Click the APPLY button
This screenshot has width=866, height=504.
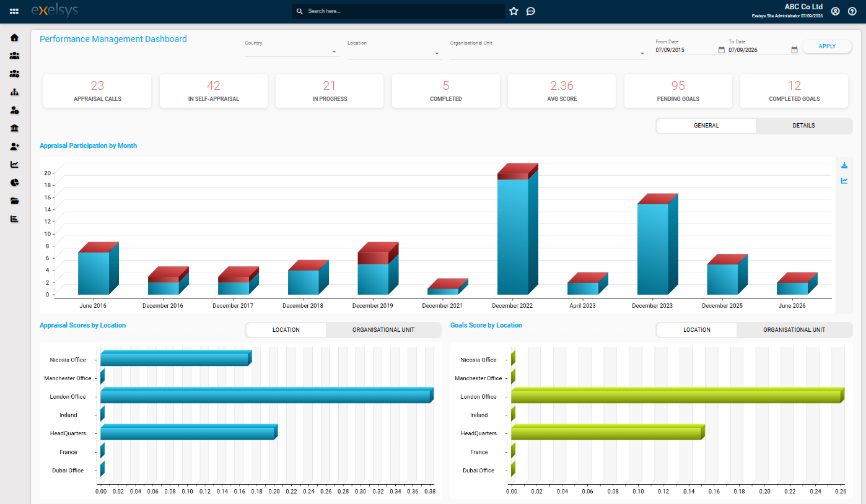pyautogui.click(x=827, y=46)
